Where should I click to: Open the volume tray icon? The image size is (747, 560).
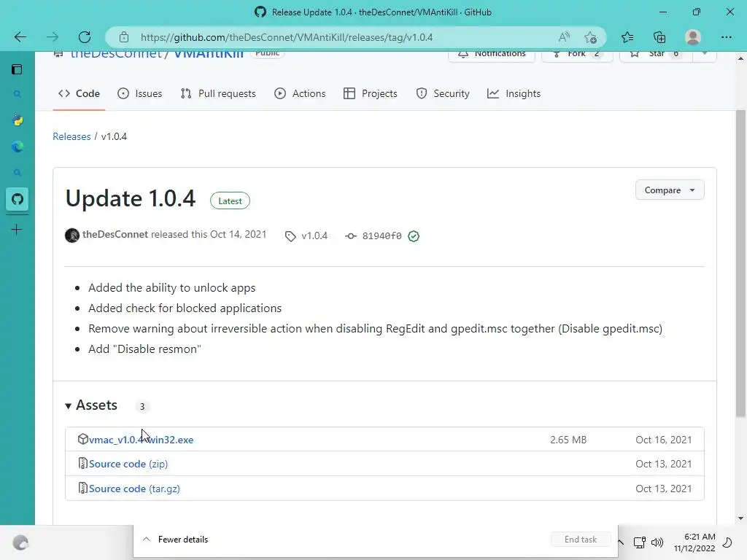point(657,542)
